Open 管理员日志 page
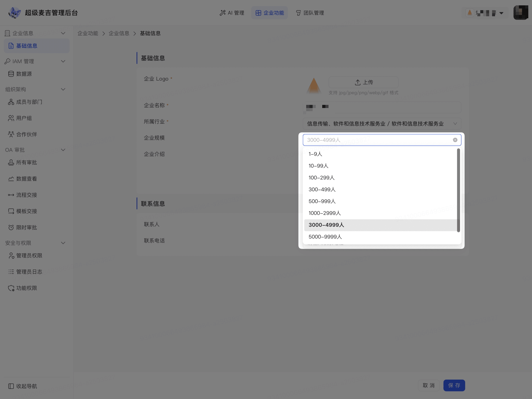Viewport: 532px width, 399px height. coord(37,272)
